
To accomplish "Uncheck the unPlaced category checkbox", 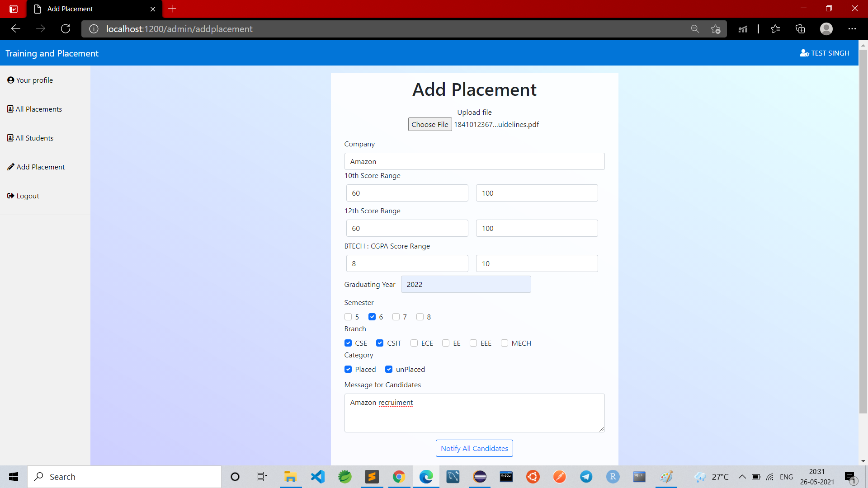I will [389, 369].
